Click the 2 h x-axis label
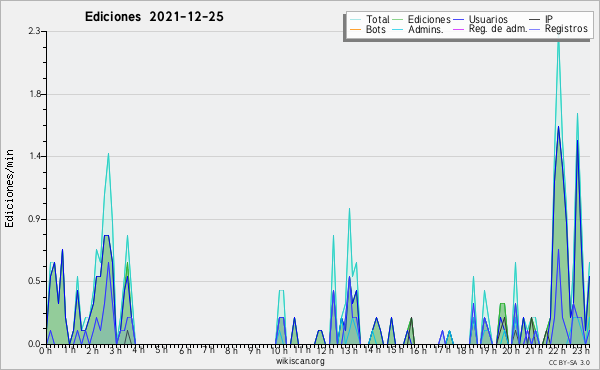The height and width of the screenshot is (370, 600). [x=93, y=351]
